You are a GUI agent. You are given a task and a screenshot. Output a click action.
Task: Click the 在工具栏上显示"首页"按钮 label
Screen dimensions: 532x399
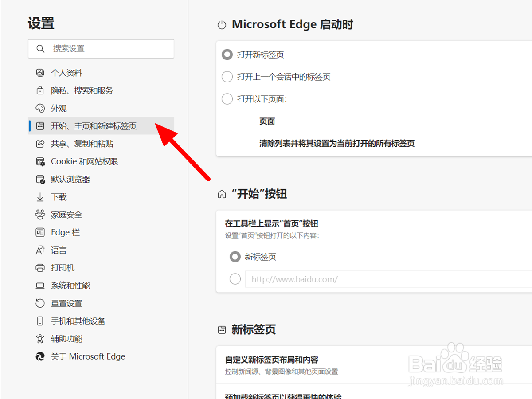coord(271,223)
